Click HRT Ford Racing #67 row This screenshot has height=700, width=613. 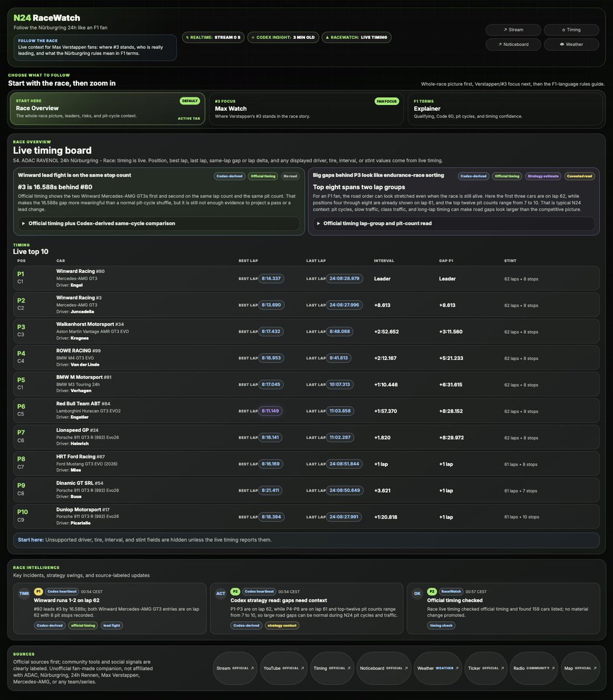pyautogui.click(x=306, y=464)
